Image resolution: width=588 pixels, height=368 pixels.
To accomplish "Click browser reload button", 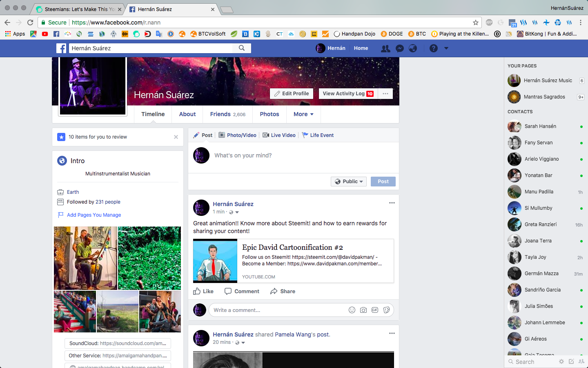I will pyautogui.click(x=30, y=22).
